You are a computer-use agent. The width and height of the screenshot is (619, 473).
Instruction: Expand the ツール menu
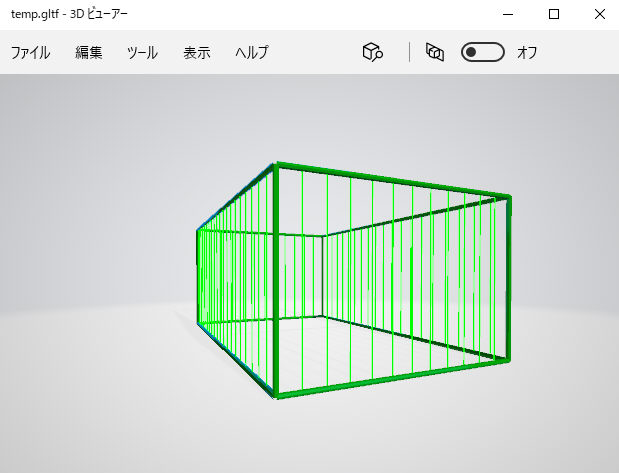pos(142,53)
